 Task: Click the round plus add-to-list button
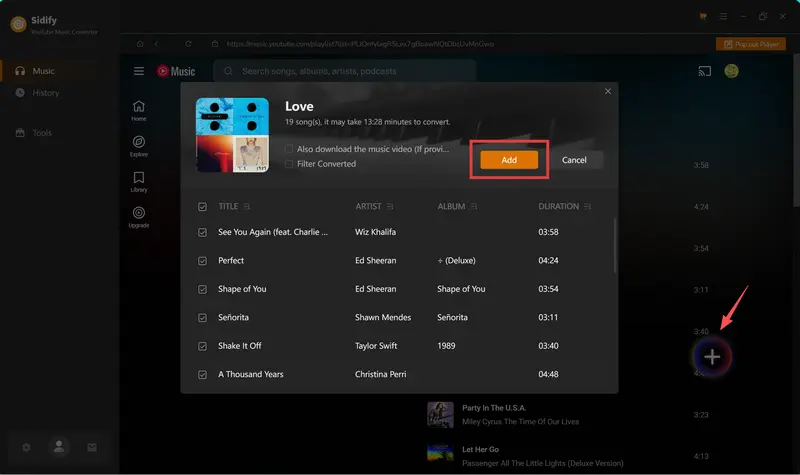[712, 357]
